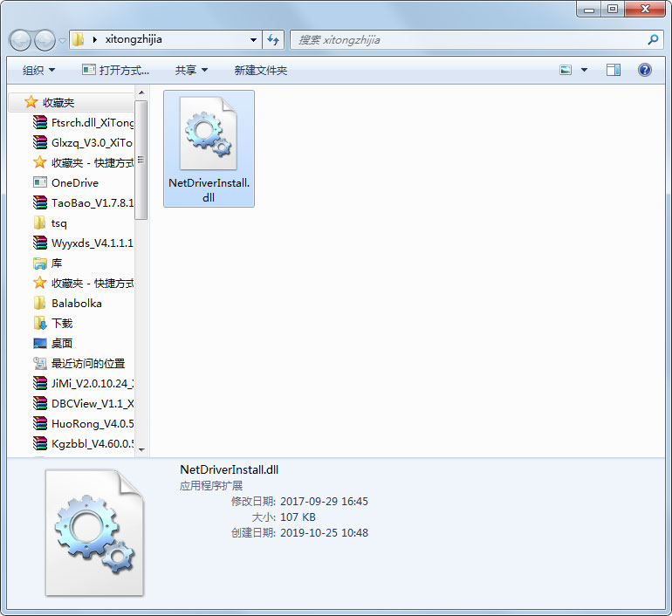Open OneDrive in the sidebar
The width and height of the screenshot is (672, 616).
pyautogui.click(x=74, y=182)
